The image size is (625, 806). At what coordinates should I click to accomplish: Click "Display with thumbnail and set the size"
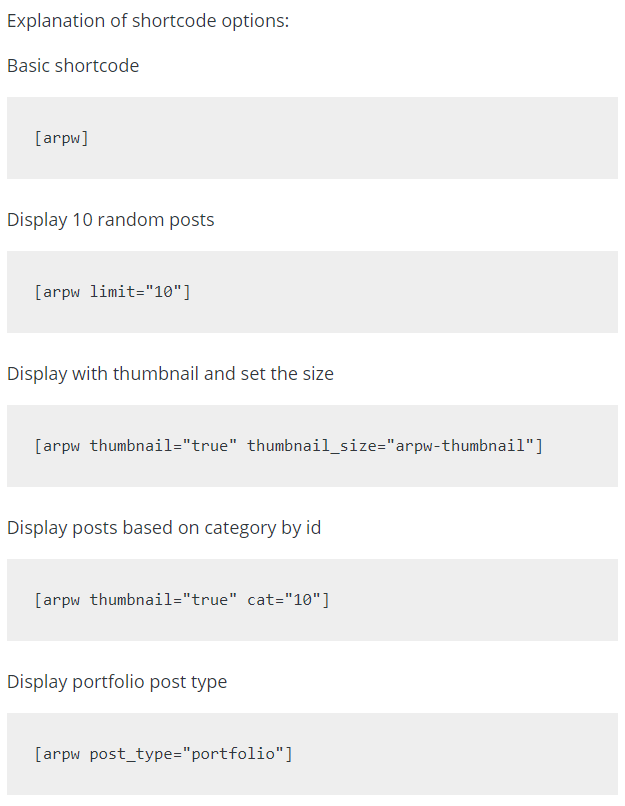(x=170, y=374)
